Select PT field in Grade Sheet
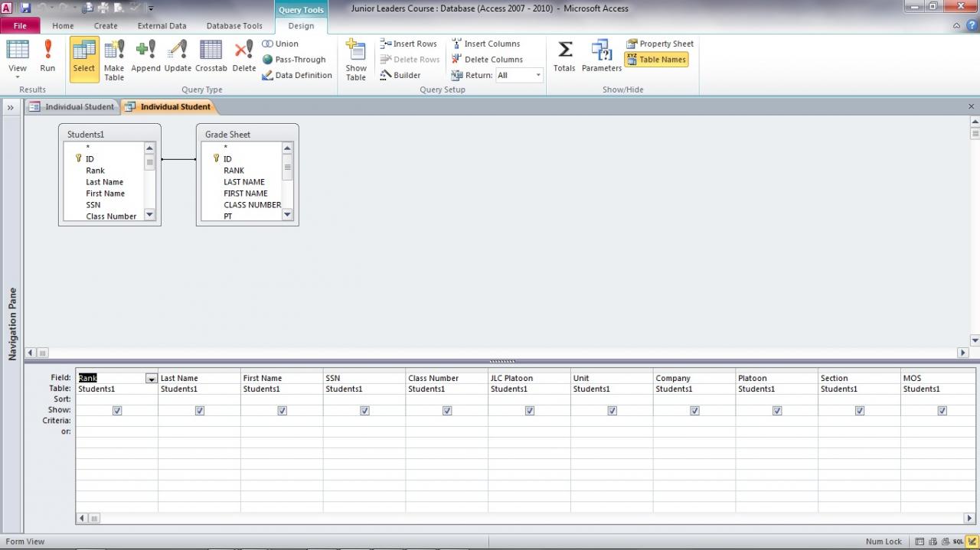 pyautogui.click(x=228, y=216)
